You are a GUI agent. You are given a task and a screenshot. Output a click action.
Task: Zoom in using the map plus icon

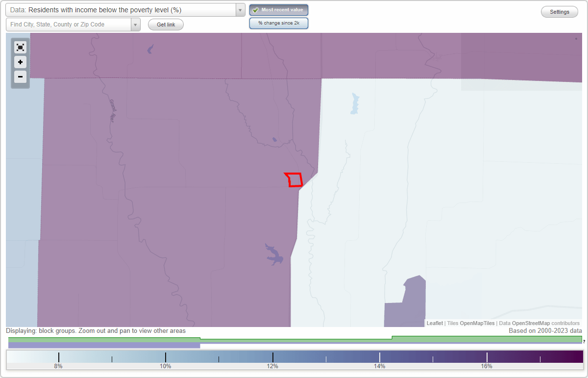point(20,62)
